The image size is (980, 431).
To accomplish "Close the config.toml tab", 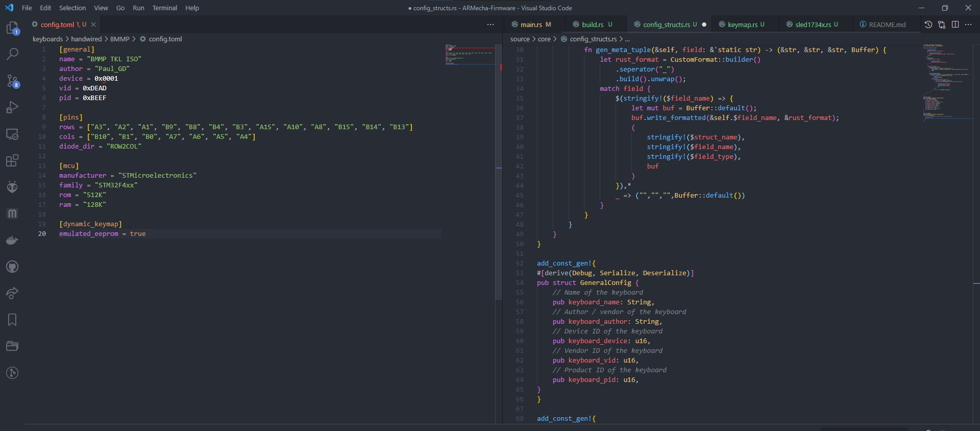I will point(93,25).
